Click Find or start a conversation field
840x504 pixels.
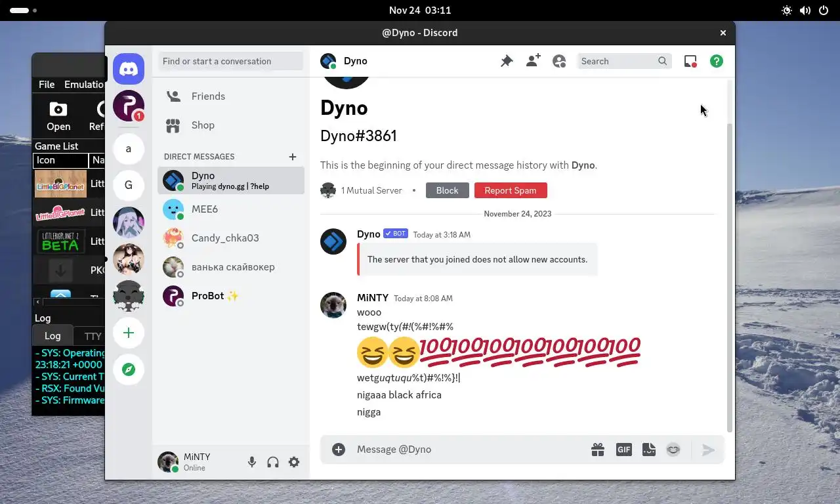tap(231, 61)
